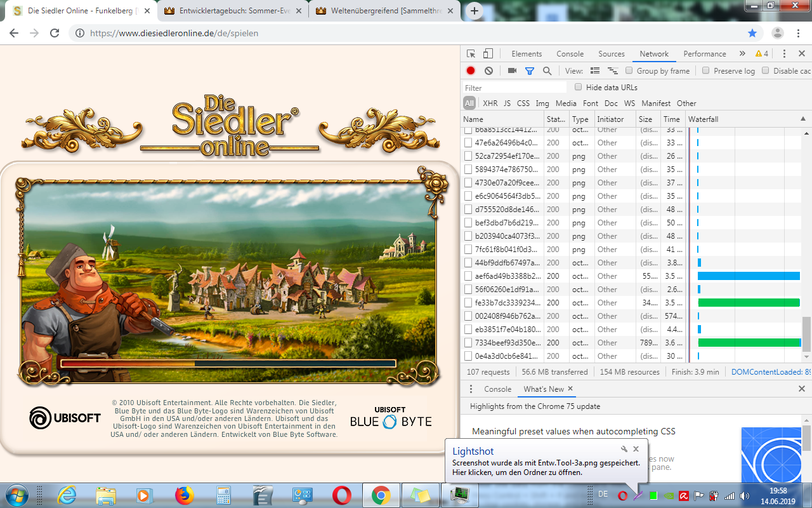Viewport: 812px width, 508px height.
Task: Open the Performance panel
Action: 705,54
